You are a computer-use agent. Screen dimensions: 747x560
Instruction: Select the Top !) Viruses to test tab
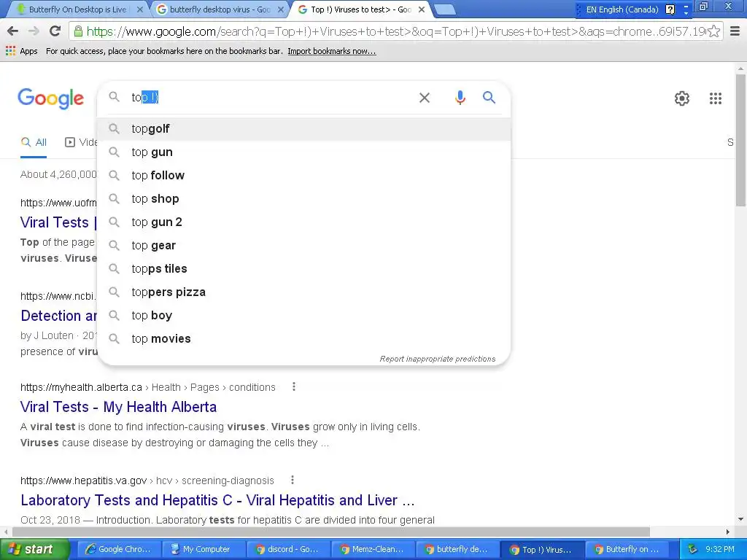360,9
